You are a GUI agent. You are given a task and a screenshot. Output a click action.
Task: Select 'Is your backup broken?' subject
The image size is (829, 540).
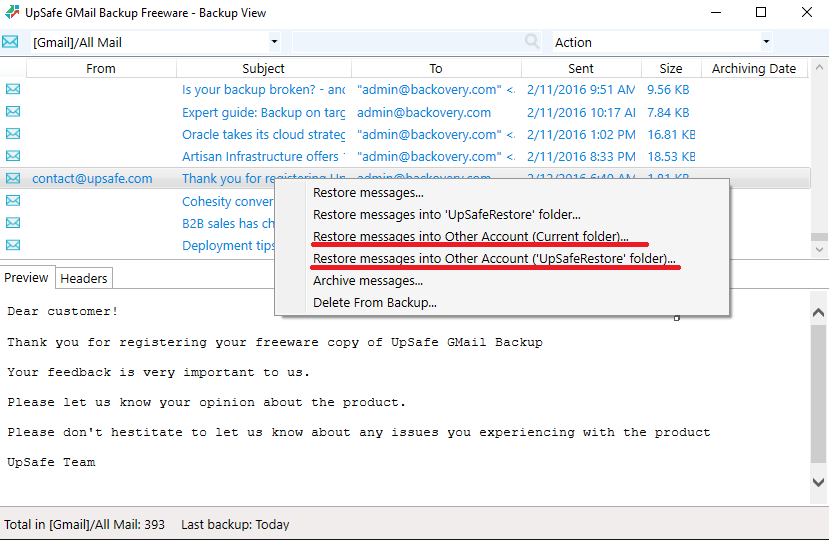click(x=263, y=89)
